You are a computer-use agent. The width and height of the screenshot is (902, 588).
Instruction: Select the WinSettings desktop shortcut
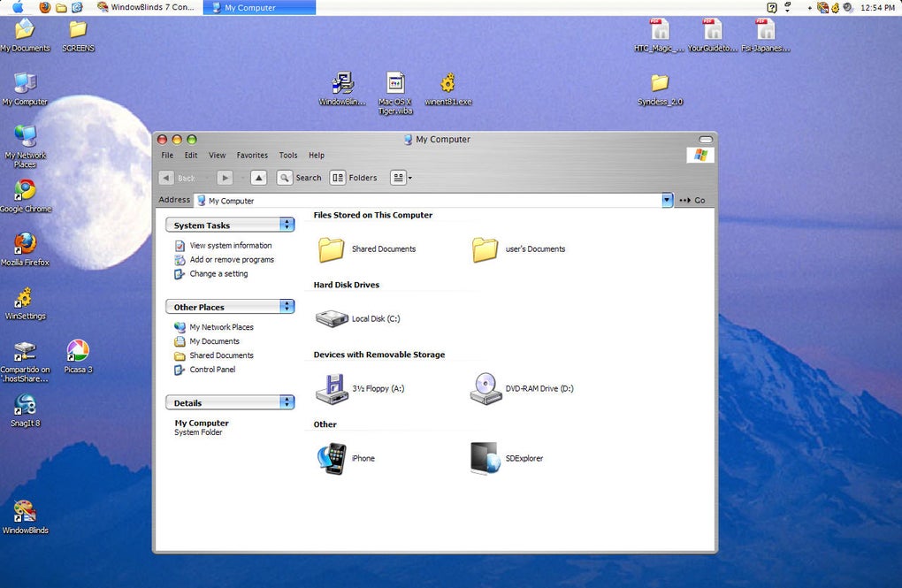25,303
